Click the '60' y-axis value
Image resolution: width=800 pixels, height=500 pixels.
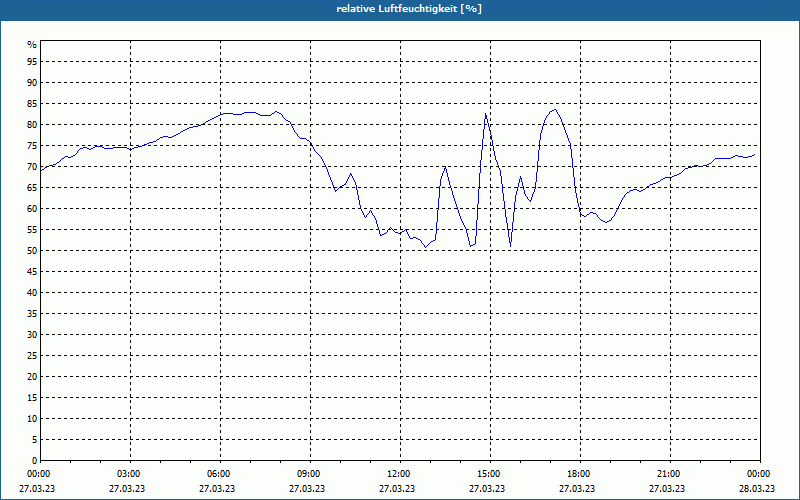[32, 209]
